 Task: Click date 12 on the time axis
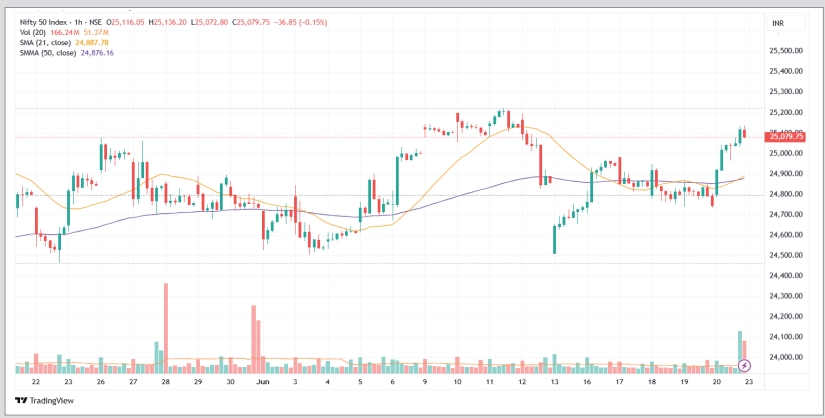[x=522, y=383]
